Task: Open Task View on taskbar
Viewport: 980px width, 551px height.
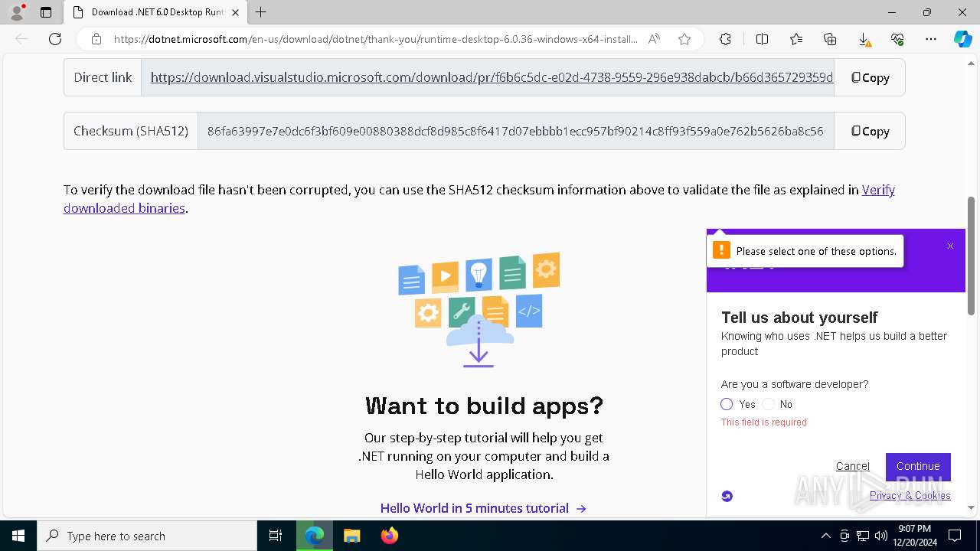Action: tap(276, 536)
